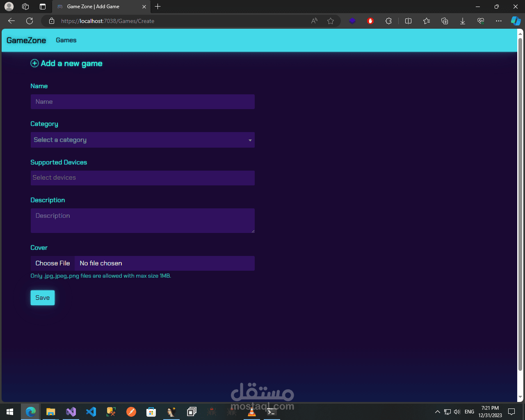Open the browser profile avatar

tap(9, 7)
